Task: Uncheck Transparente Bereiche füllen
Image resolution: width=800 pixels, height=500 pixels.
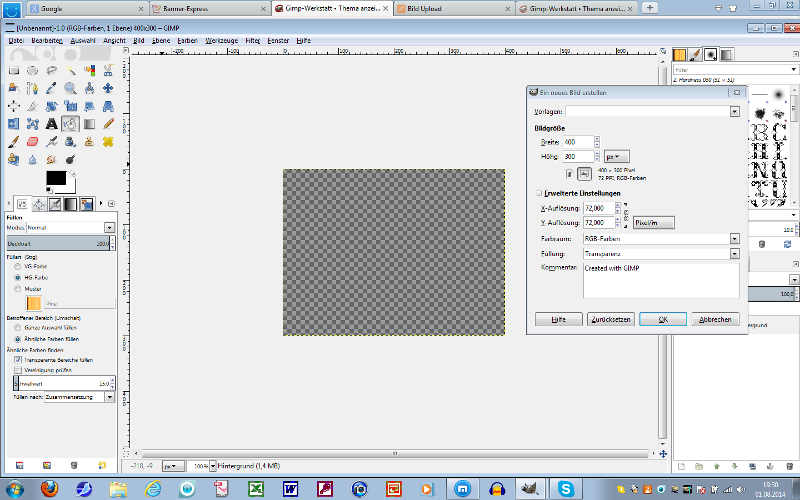Action: click(x=18, y=359)
